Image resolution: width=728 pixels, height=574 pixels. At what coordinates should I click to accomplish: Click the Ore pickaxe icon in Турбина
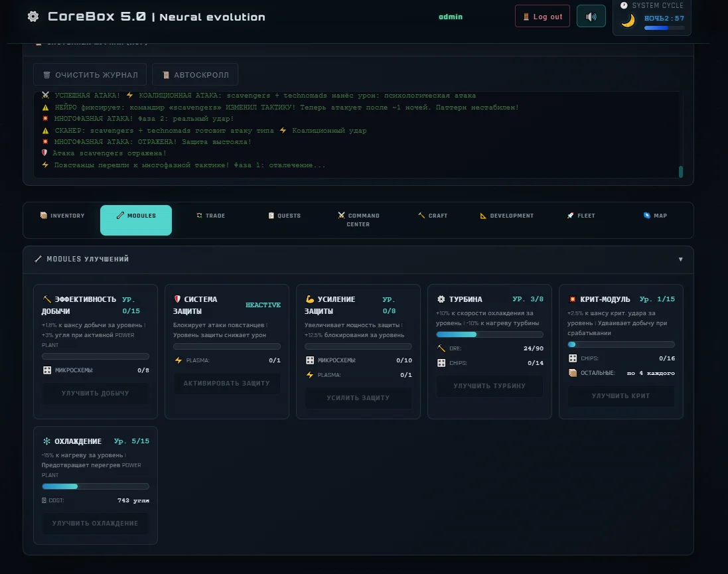441,348
